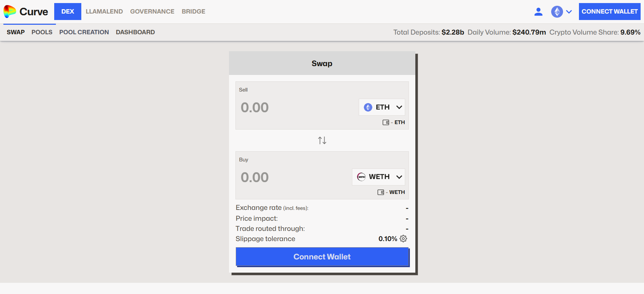Screen dimensions: 644x294
Task: Open the LlamaLend menu item
Action: pyautogui.click(x=104, y=12)
